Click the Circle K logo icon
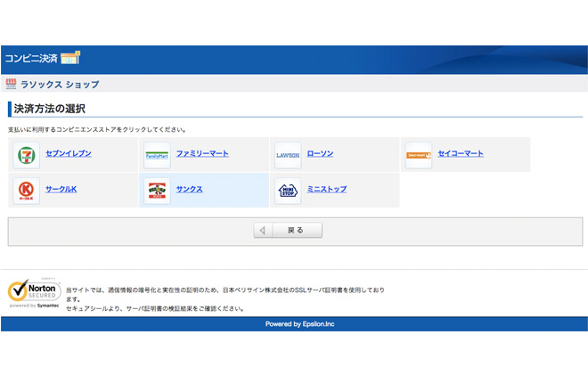 point(26,191)
